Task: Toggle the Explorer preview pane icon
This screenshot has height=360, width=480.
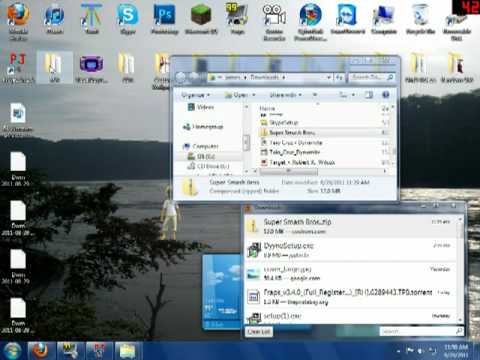Action: pos(369,95)
